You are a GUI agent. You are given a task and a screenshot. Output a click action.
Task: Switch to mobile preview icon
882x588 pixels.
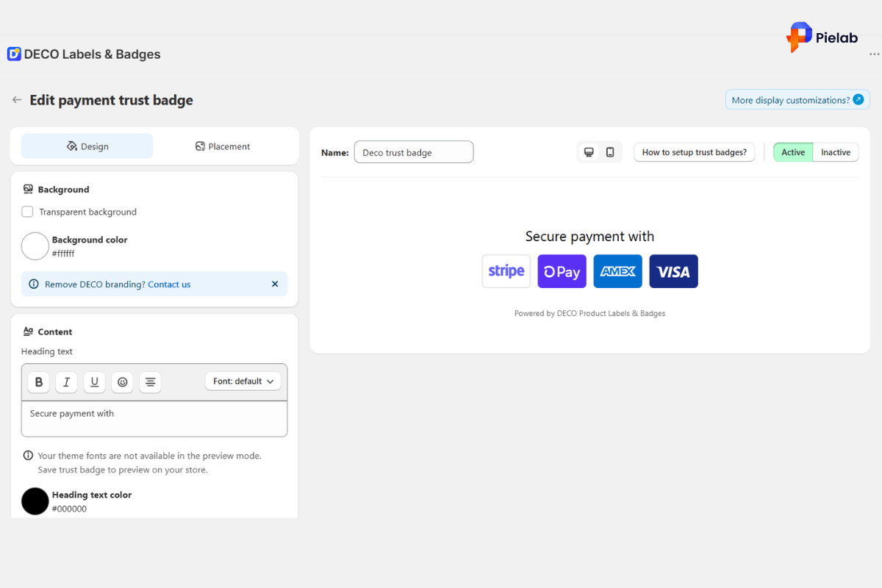[x=610, y=152]
